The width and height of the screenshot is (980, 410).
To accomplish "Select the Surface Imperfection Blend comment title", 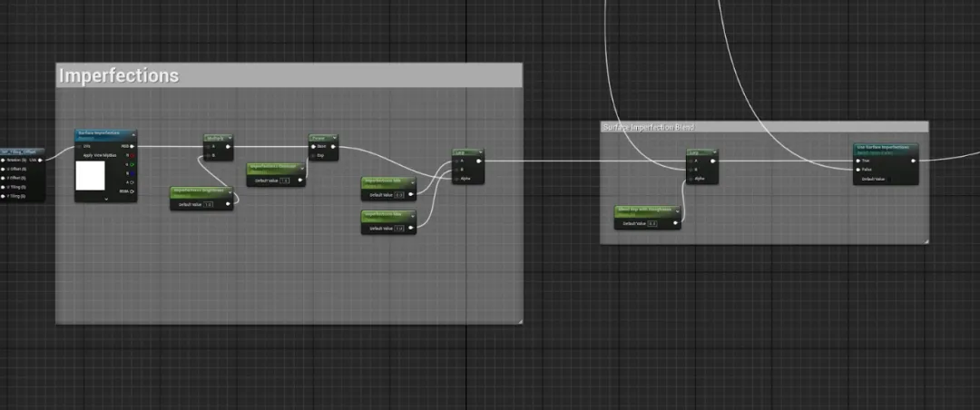I will (x=649, y=128).
